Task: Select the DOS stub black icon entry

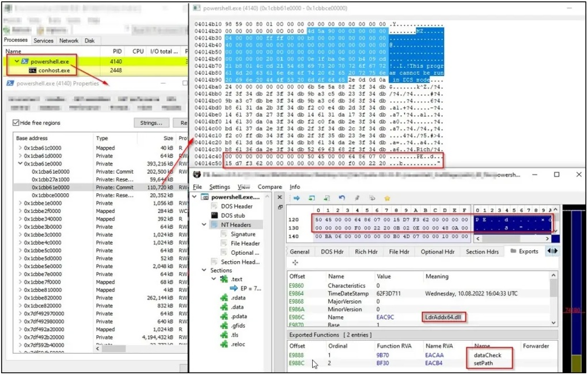Action: coord(214,216)
